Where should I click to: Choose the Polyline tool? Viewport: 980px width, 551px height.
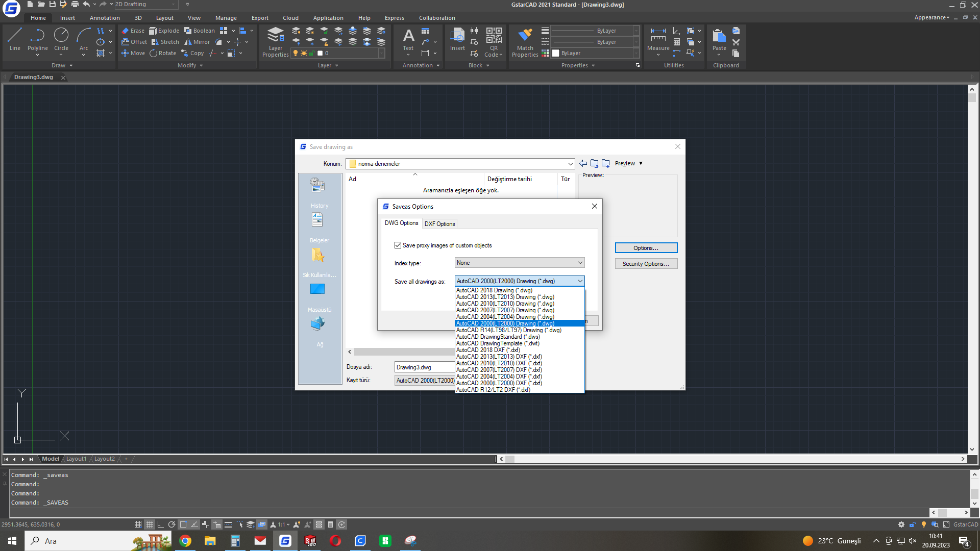click(38, 39)
